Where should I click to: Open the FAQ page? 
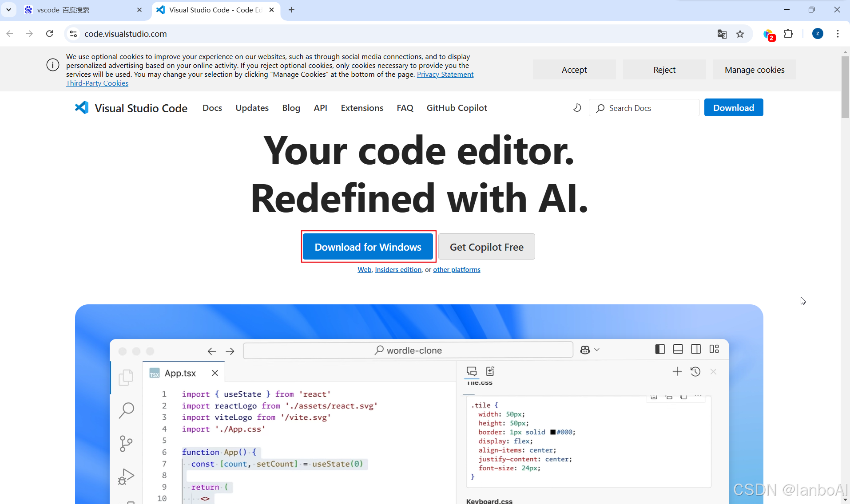coord(405,108)
